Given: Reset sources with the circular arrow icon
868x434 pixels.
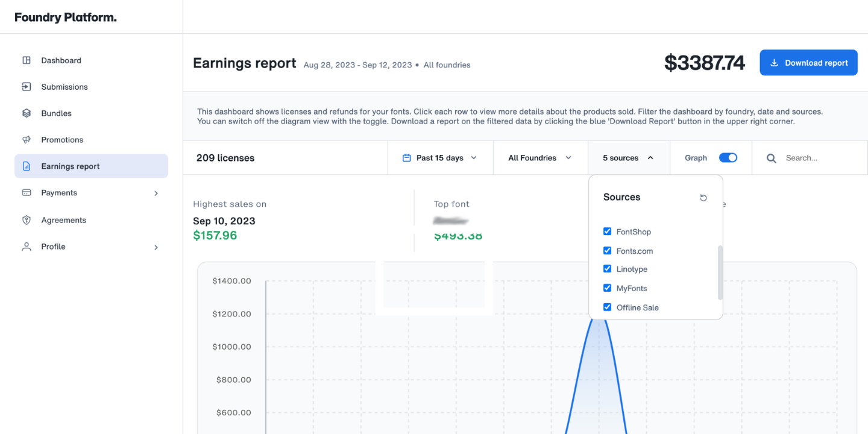Looking at the screenshot, I should pos(703,198).
